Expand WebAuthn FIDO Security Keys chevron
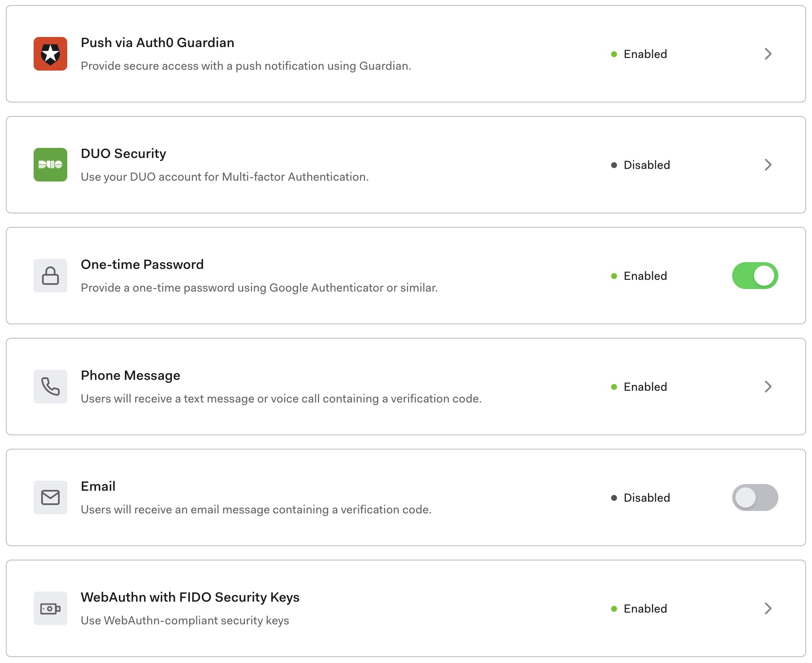This screenshot has width=812, height=663. pyautogui.click(x=768, y=608)
